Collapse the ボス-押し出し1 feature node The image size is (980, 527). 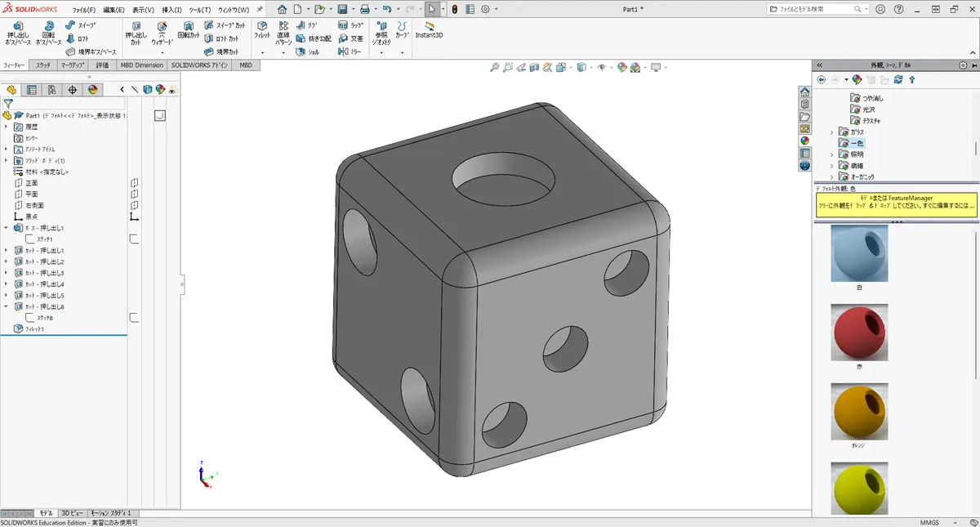pos(7,228)
